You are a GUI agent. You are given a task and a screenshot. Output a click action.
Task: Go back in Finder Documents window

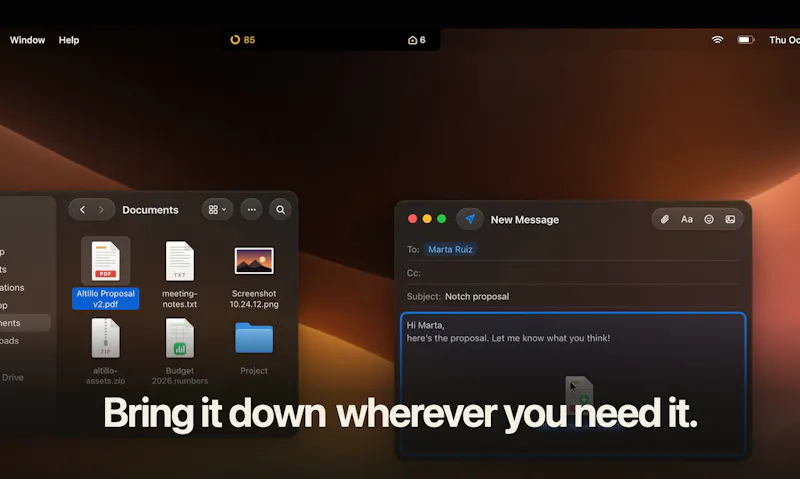(82, 210)
